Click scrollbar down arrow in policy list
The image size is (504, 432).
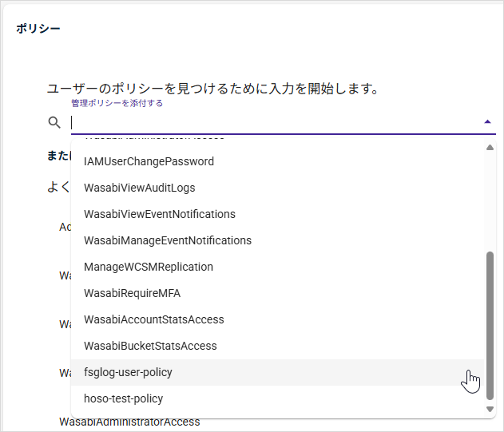tap(490, 409)
